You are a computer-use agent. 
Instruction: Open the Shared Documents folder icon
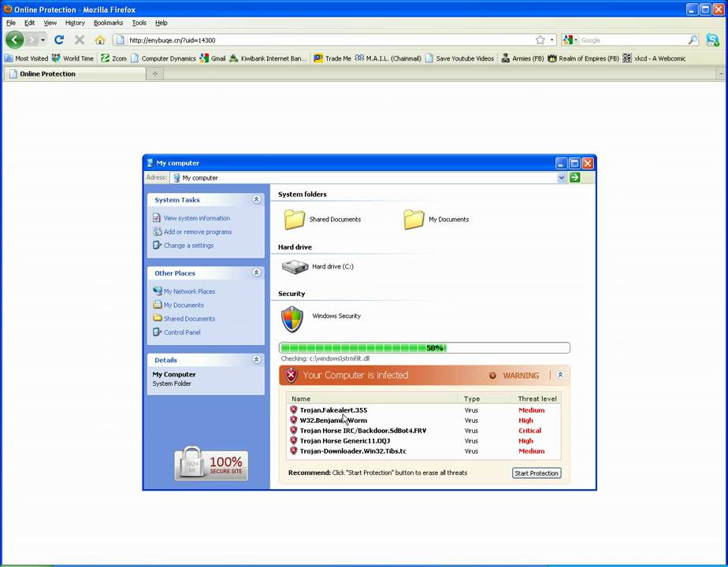tap(295, 220)
